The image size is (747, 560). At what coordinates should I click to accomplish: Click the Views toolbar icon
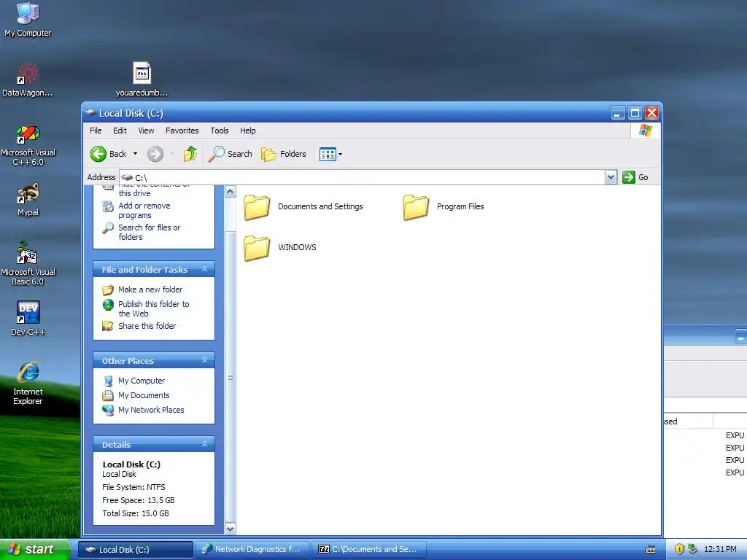pos(328,155)
